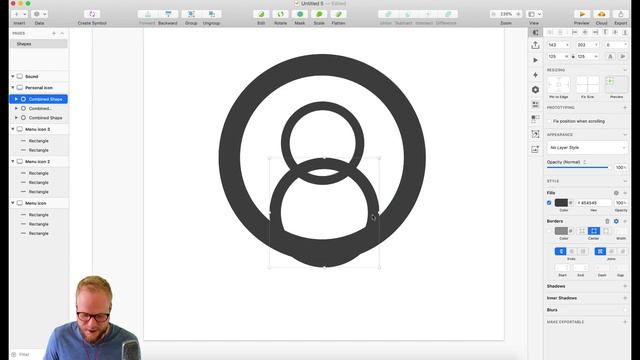Collapse the Sound artboard

click(13, 76)
